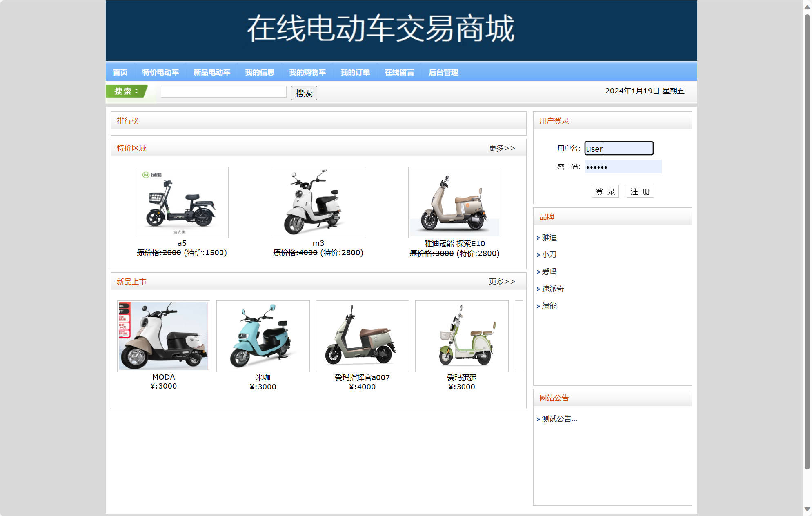812x516 pixels.
Task: Click the 搜索 search button
Action: point(304,93)
